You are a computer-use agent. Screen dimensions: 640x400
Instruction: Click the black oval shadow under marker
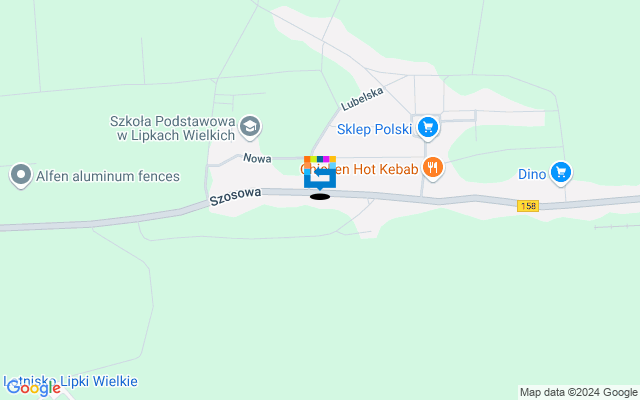[x=320, y=197]
